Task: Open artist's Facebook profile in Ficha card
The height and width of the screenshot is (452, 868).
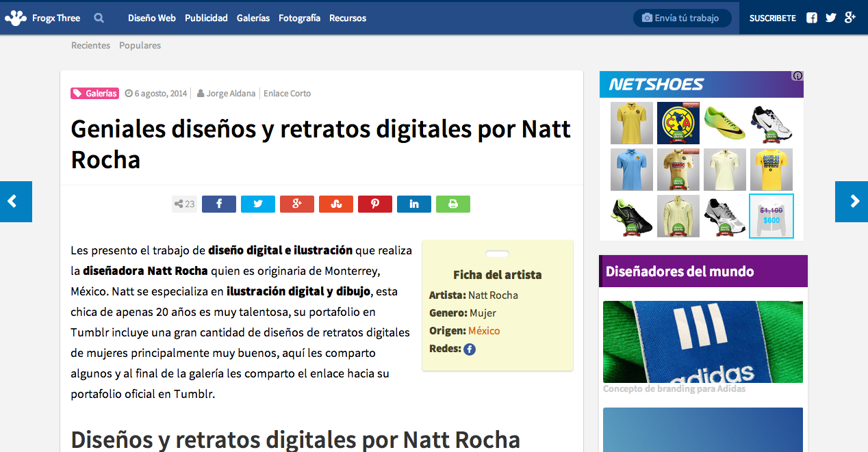Action: point(470,349)
